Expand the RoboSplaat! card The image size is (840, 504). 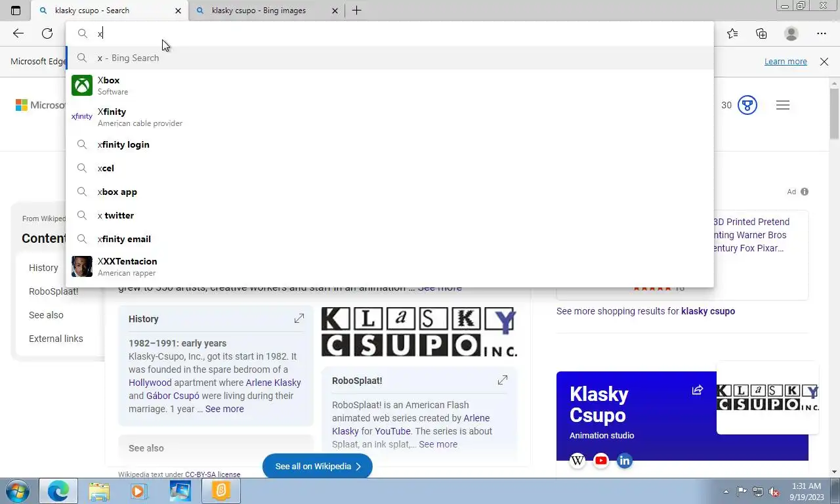click(503, 380)
